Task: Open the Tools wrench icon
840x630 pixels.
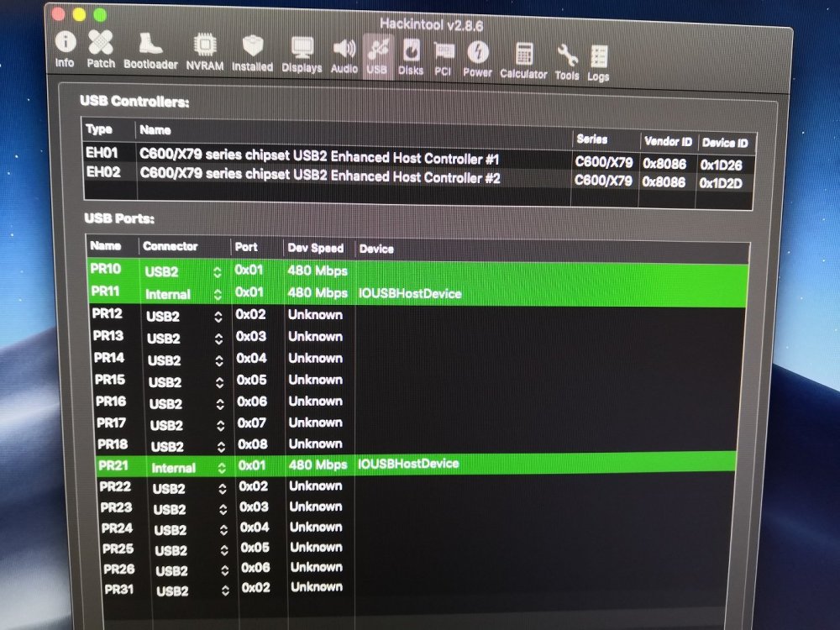Action: click(x=567, y=63)
